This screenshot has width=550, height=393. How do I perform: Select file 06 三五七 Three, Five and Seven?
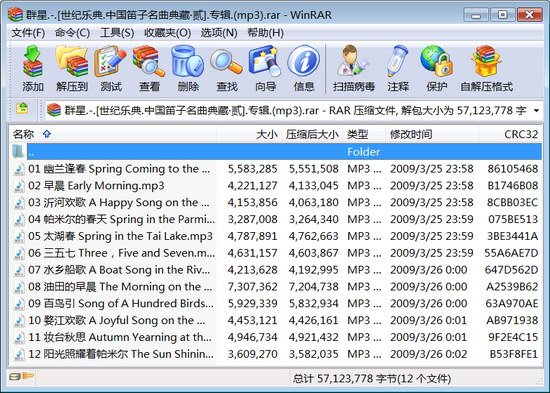click(121, 253)
